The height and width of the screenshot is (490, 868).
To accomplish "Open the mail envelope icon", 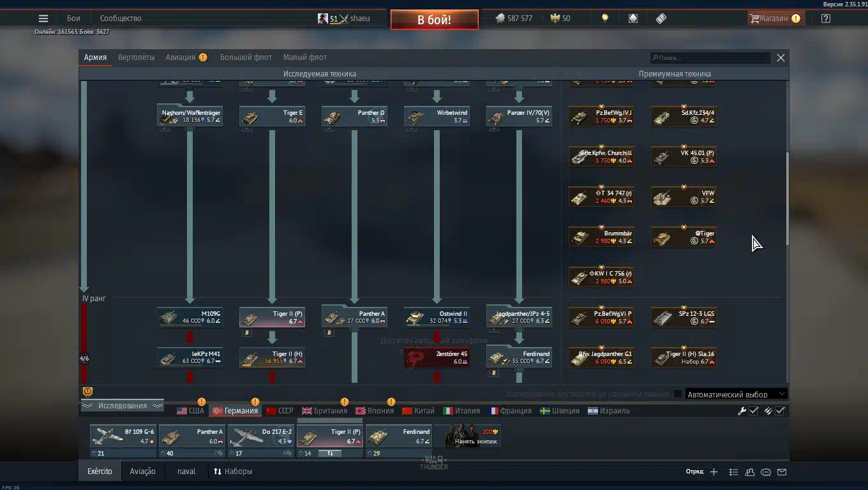I will (x=782, y=472).
